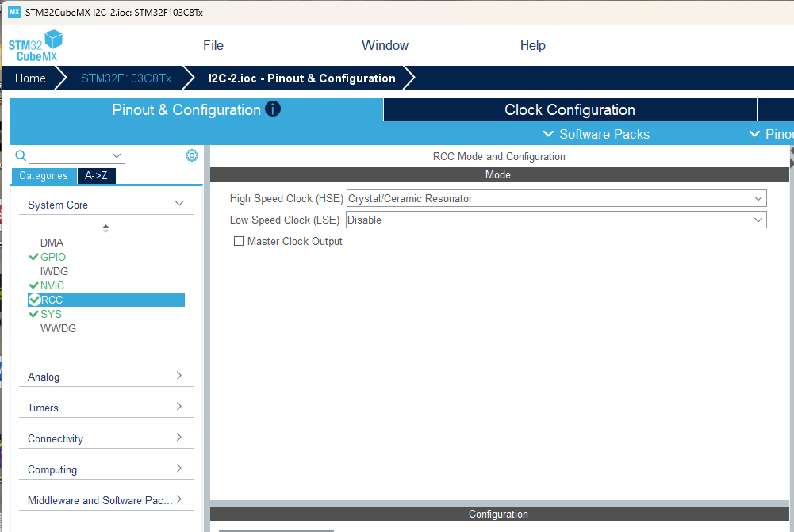The height and width of the screenshot is (532, 794).
Task: Select the Pinout & Configuration tab
Action: coord(197,110)
